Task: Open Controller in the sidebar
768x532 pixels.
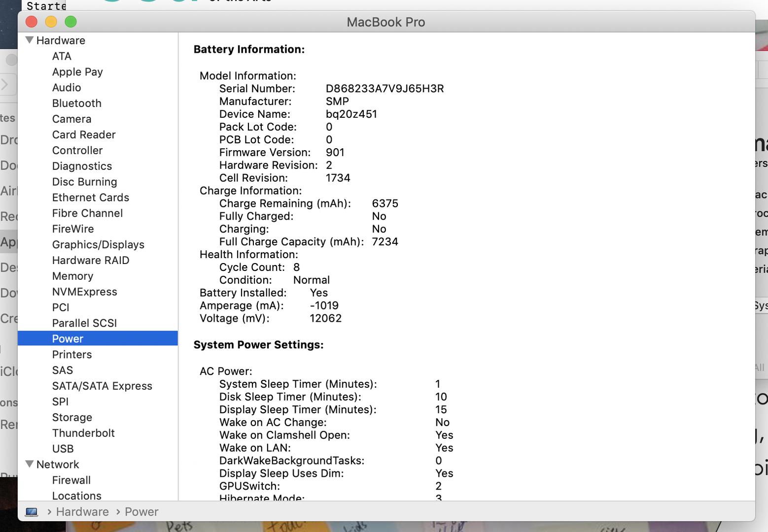Action: 77,151
